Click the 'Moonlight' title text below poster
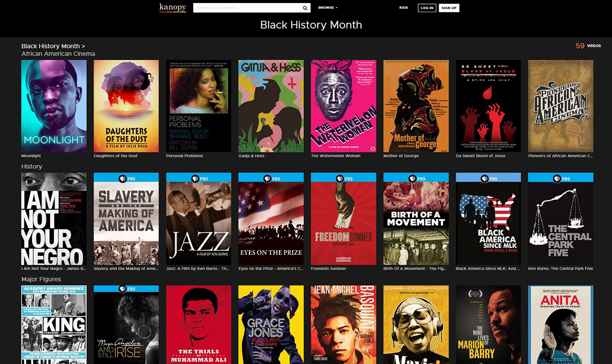 (x=31, y=156)
